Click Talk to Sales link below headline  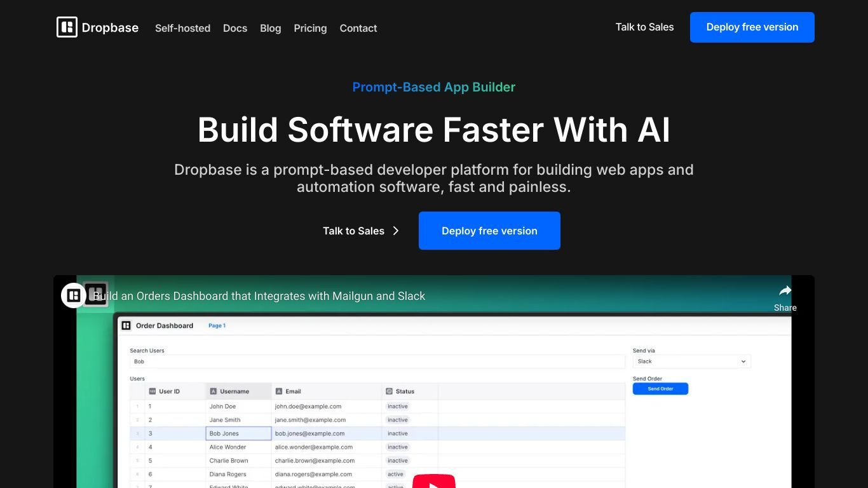[x=353, y=231]
